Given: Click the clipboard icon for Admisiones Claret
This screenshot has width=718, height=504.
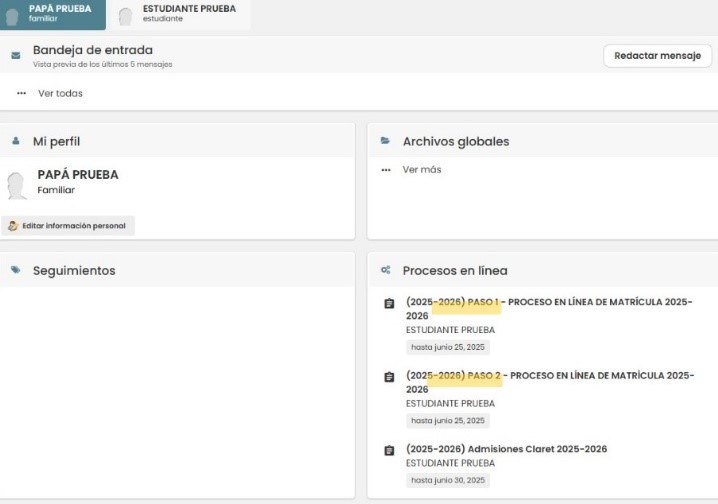Looking at the screenshot, I should pos(390,450).
